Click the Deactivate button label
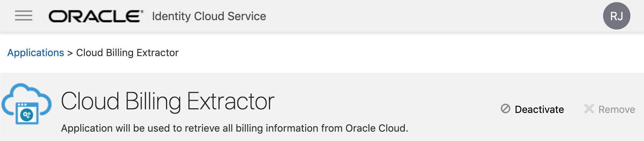 pos(539,109)
